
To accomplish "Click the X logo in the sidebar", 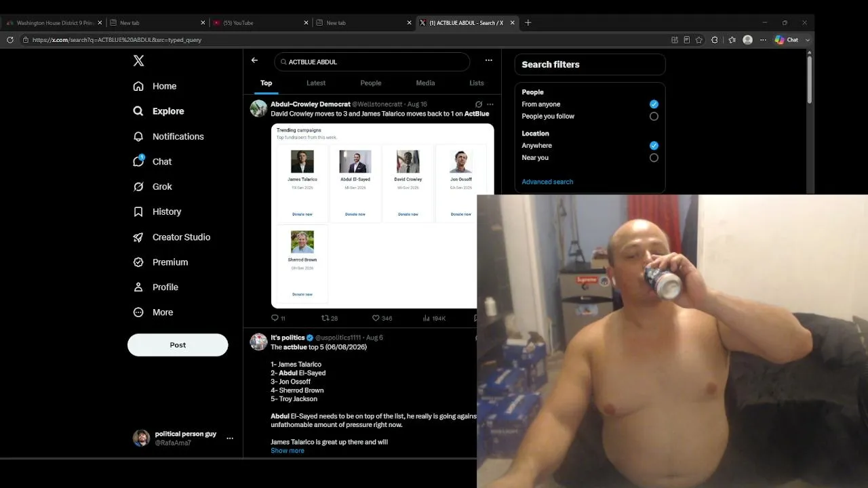I will (x=138, y=61).
